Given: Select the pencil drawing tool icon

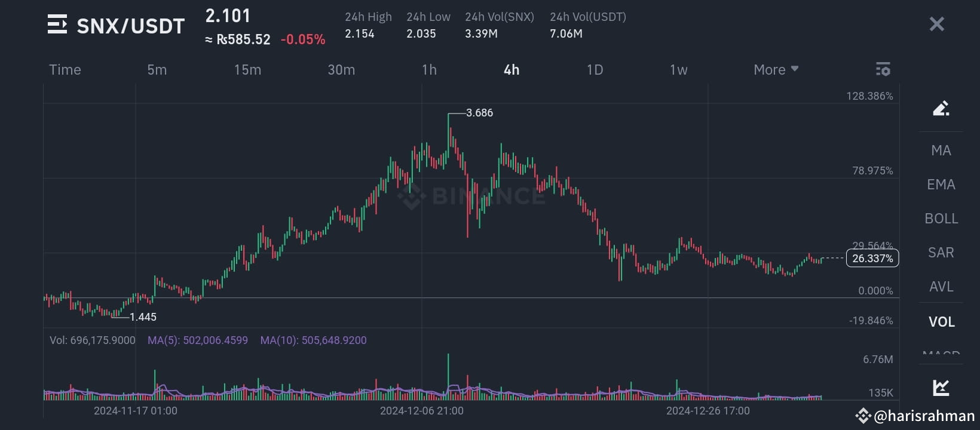Looking at the screenshot, I should pos(941,108).
